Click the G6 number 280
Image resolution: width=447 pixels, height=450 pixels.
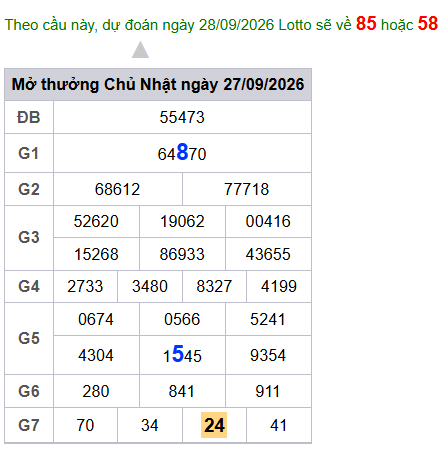[96, 391]
